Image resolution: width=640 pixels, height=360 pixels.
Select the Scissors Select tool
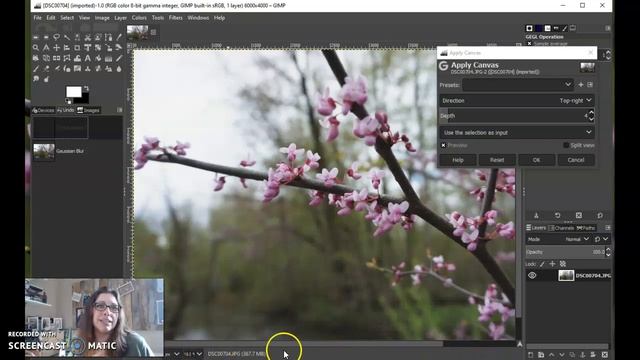(88, 37)
